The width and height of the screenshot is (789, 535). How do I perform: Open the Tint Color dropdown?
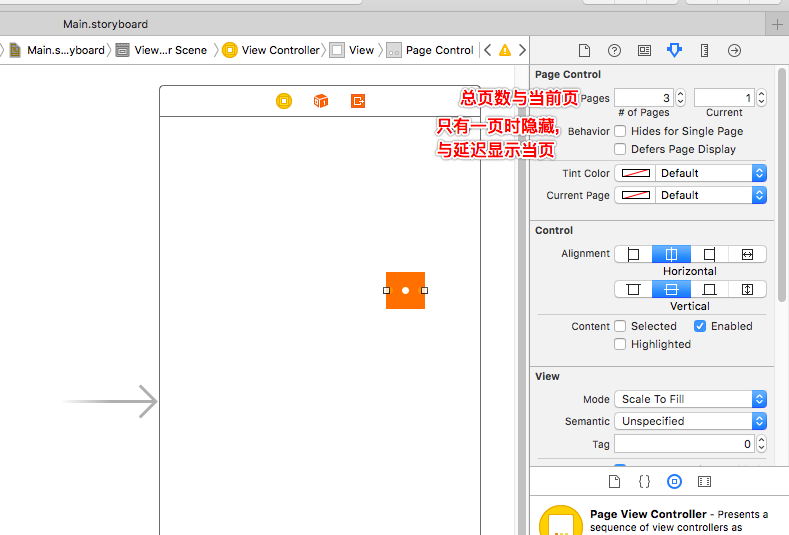[711, 173]
